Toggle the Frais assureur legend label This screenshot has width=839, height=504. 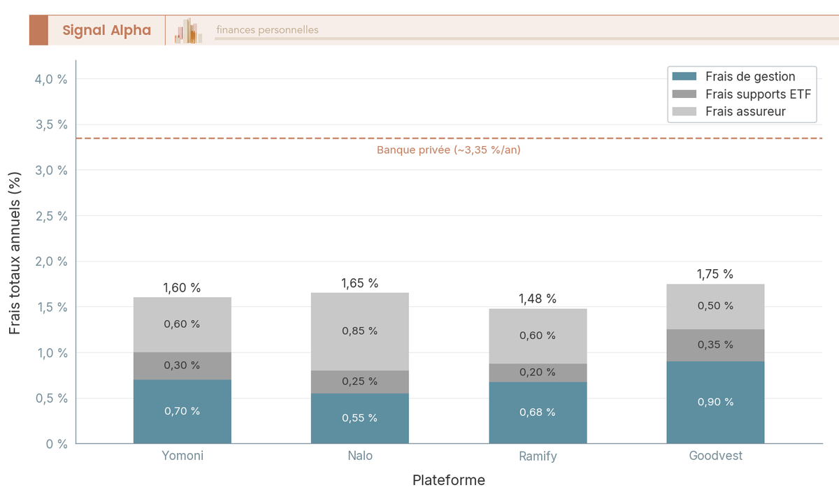(x=745, y=111)
